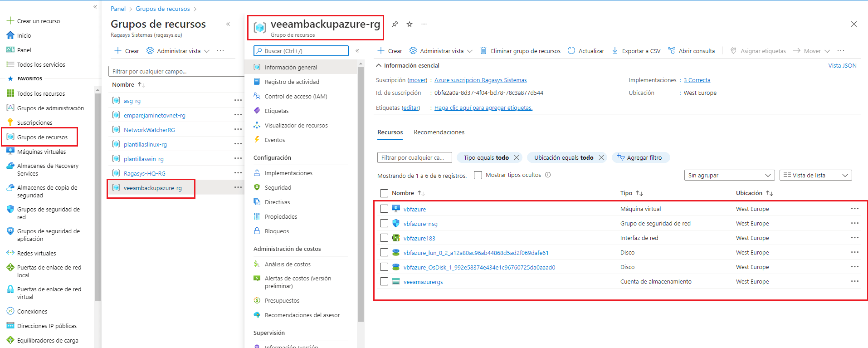The image size is (868, 348).
Task: Open Vista JSON link
Action: [842, 65]
